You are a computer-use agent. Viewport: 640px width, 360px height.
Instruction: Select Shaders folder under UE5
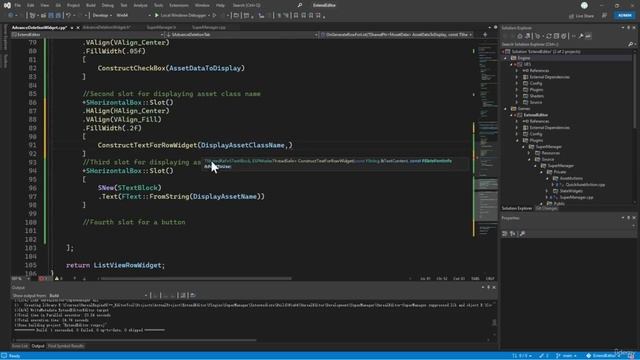tap(536, 96)
